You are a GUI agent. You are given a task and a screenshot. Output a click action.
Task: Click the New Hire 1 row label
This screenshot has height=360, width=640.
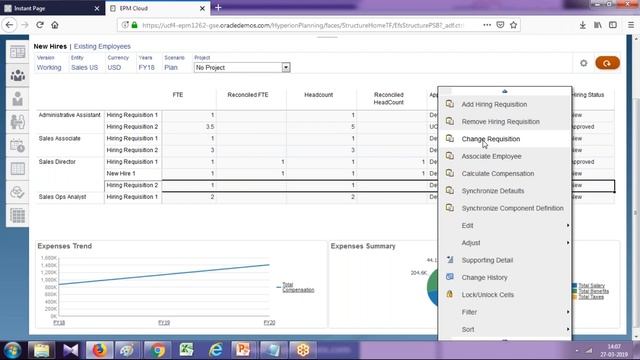(x=121, y=173)
